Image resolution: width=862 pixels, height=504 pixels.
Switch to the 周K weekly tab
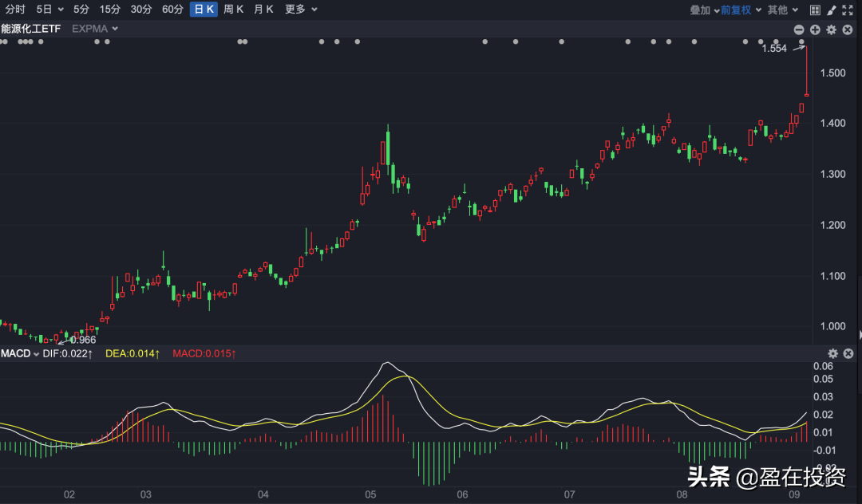tap(233, 10)
